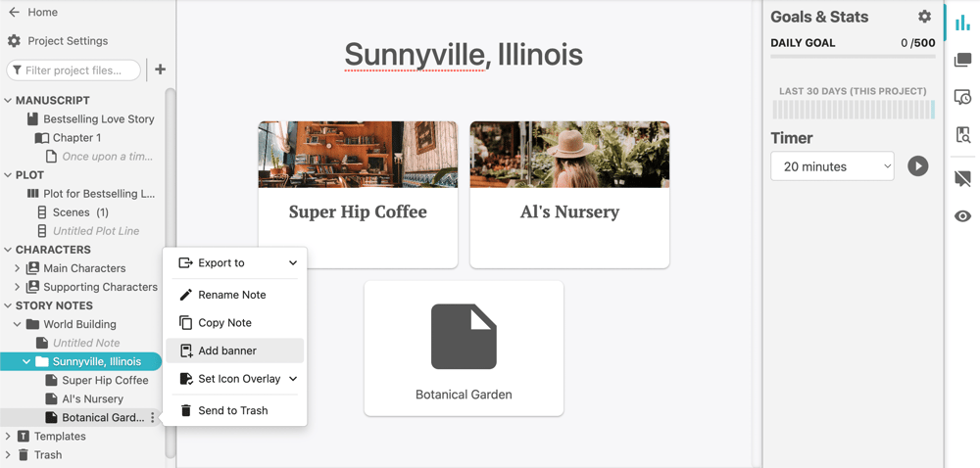Expand Main Characters group chevron
980x468 pixels.
click(x=17, y=268)
